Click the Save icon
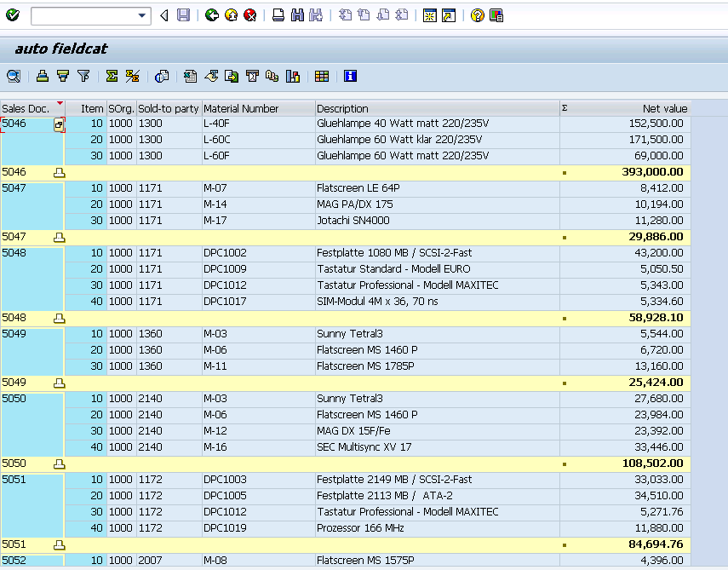This screenshot has height=570, width=728. point(184,14)
